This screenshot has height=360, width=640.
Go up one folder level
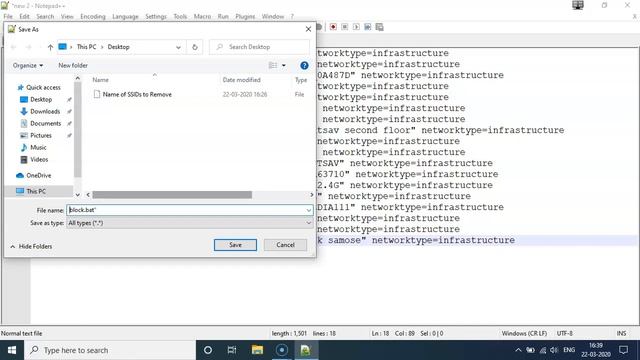[x=50, y=47]
